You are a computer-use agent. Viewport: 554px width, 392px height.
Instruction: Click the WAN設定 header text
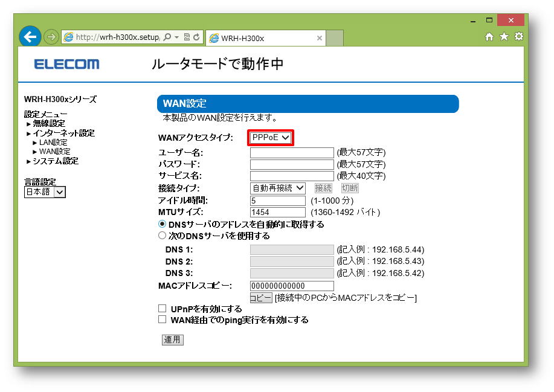click(184, 103)
